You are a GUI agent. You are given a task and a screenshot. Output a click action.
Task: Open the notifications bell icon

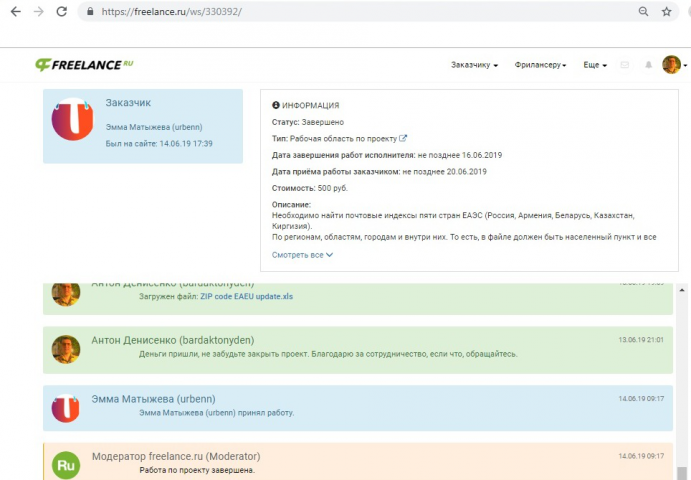[x=649, y=65]
